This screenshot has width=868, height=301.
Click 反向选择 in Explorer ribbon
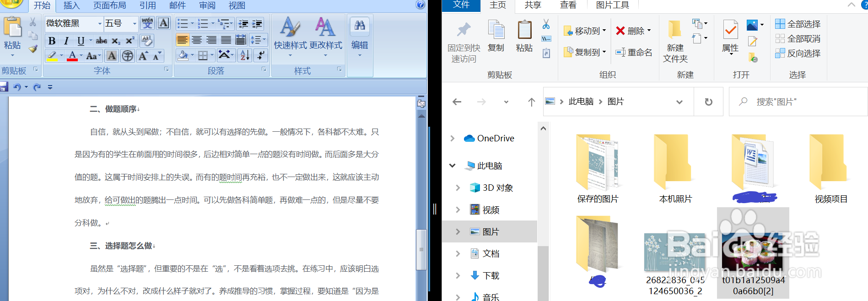pos(798,53)
